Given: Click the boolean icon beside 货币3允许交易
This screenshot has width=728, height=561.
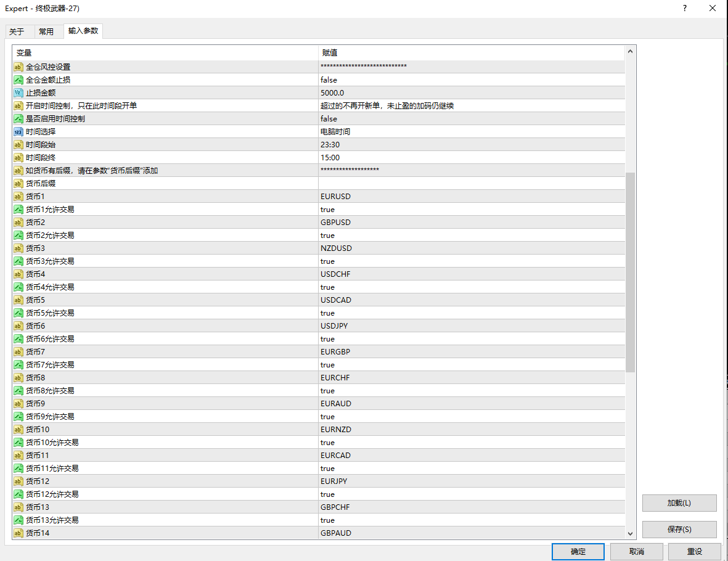Looking at the screenshot, I should coord(18,261).
